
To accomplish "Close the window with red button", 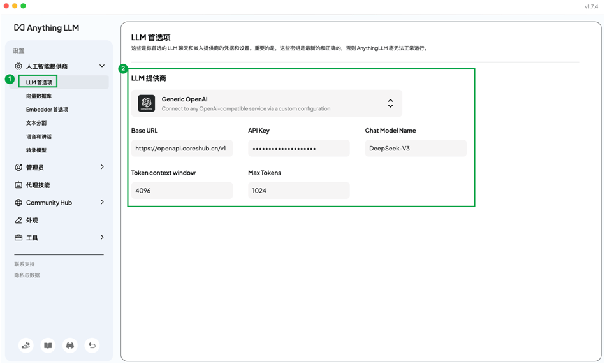I will pos(6,6).
